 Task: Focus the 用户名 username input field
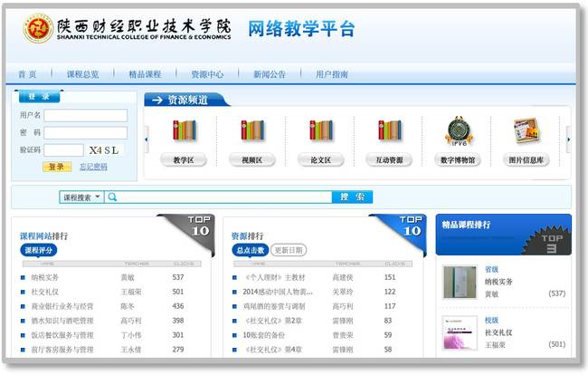pyautogui.click(x=85, y=116)
